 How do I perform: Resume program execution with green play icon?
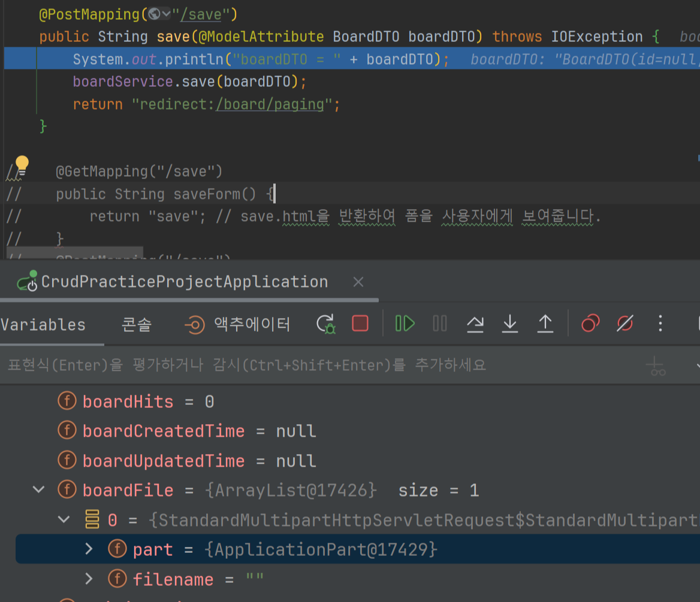[x=405, y=323]
